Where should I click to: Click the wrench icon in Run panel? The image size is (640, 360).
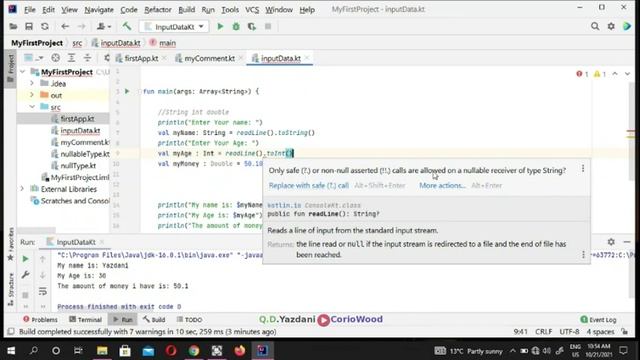(x=25, y=275)
